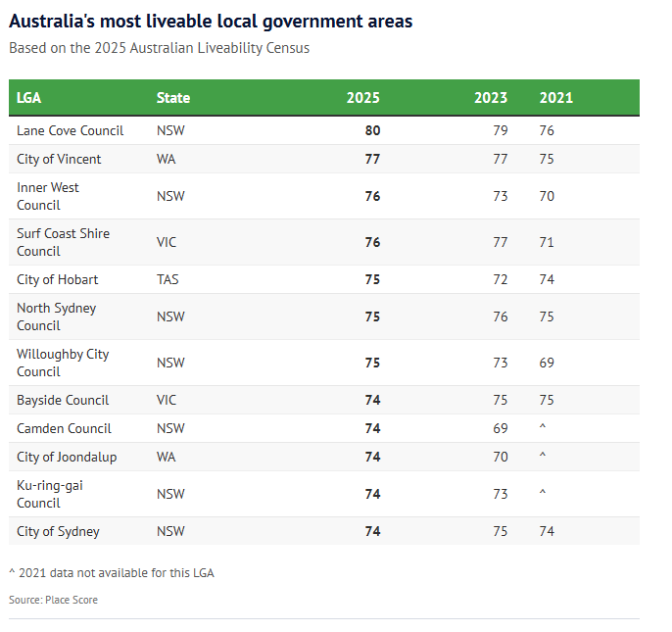Screen dimensions: 672x632
Task: Select Ku-ring-gai Council row
Action: 48,494
